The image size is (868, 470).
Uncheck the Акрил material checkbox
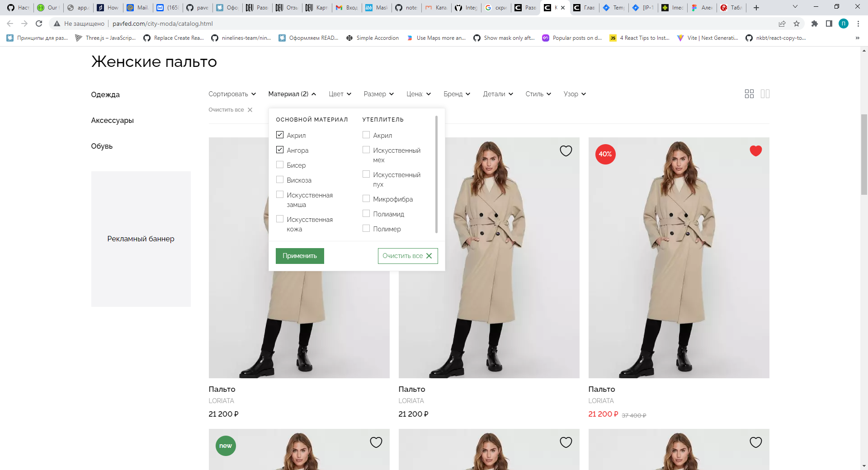coord(279,134)
